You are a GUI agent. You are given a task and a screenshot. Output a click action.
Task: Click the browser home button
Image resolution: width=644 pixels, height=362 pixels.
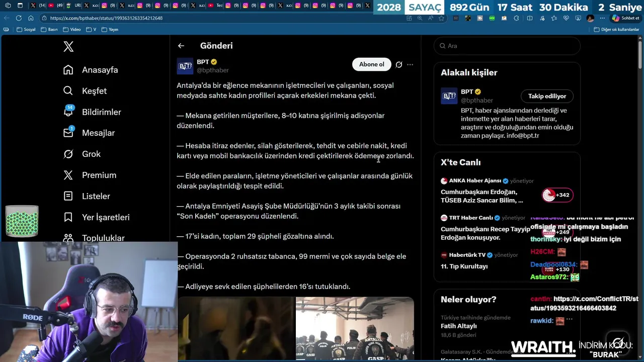tap(31, 18)
